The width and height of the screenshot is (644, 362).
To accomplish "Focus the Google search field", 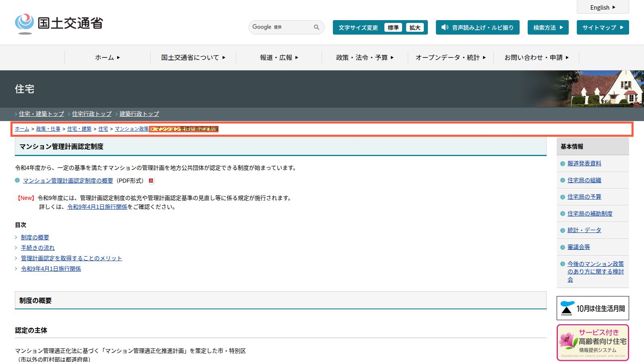I will (282, 27).
